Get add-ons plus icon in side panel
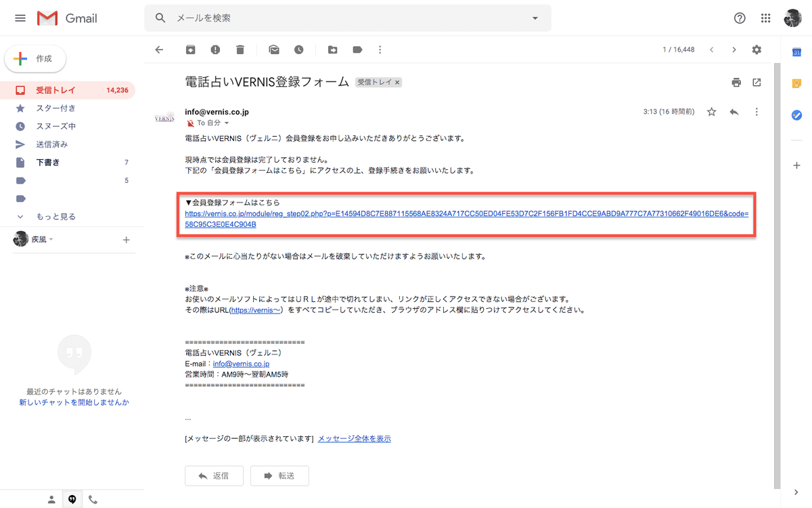Screen dimensions: 812x508 796,165
